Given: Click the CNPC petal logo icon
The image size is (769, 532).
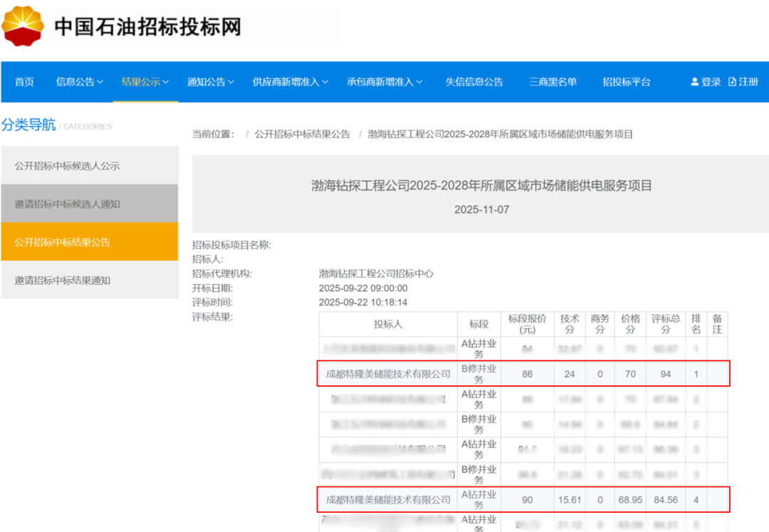Looking at the screenshot, I should click(23, 26).
